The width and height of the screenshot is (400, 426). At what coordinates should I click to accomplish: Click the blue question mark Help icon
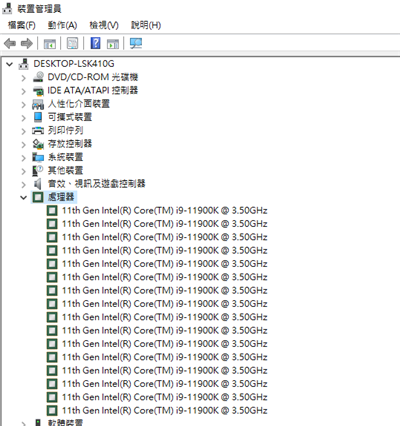95,43
